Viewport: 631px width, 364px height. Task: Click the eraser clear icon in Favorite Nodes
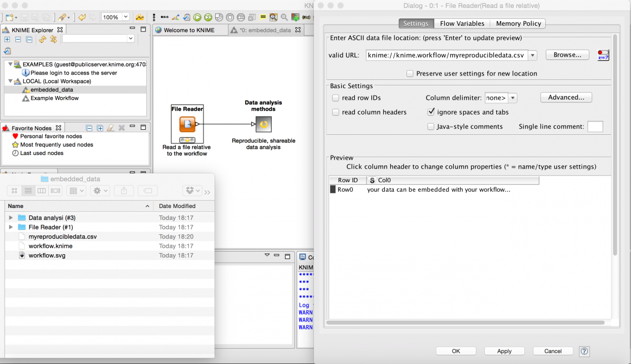[x=110, y=128]
